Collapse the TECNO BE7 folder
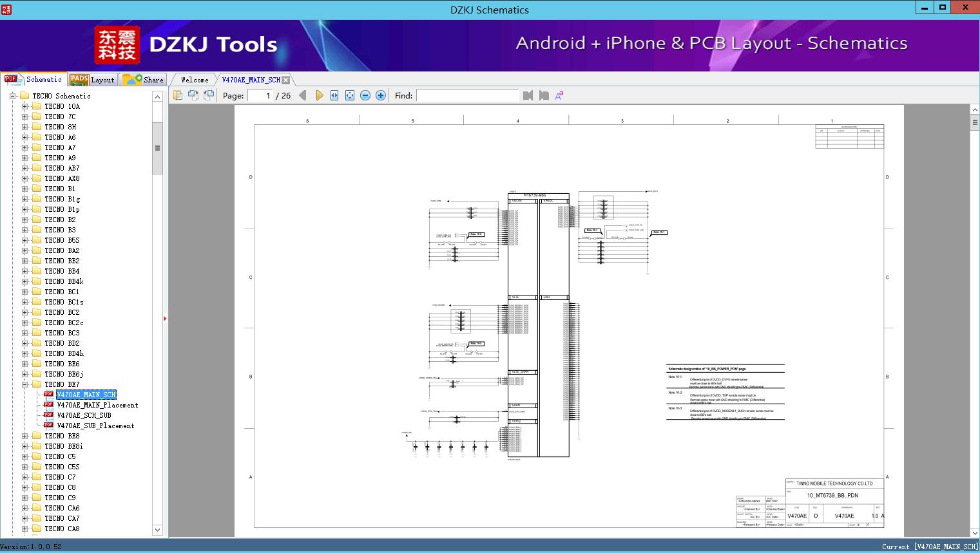980x553 pixels. [x=24, y=384]
